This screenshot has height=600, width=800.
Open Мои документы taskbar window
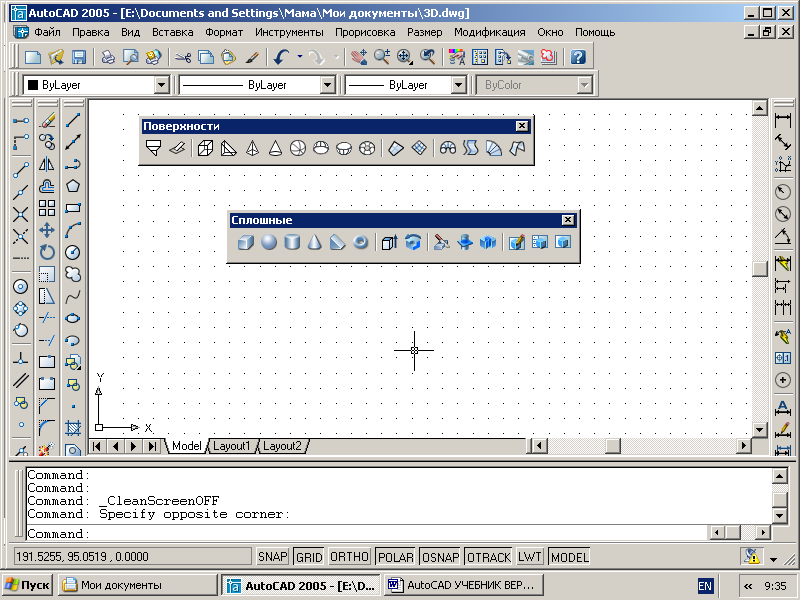point(138,585)
